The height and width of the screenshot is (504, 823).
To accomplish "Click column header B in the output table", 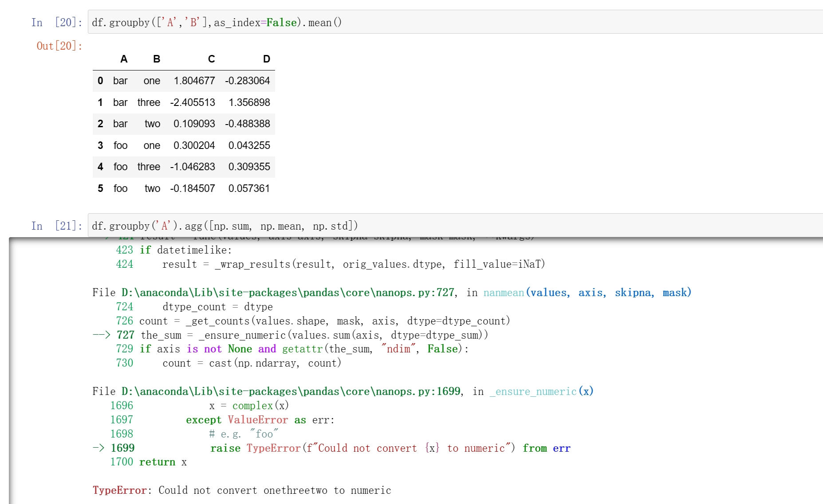I will point(157,59).
